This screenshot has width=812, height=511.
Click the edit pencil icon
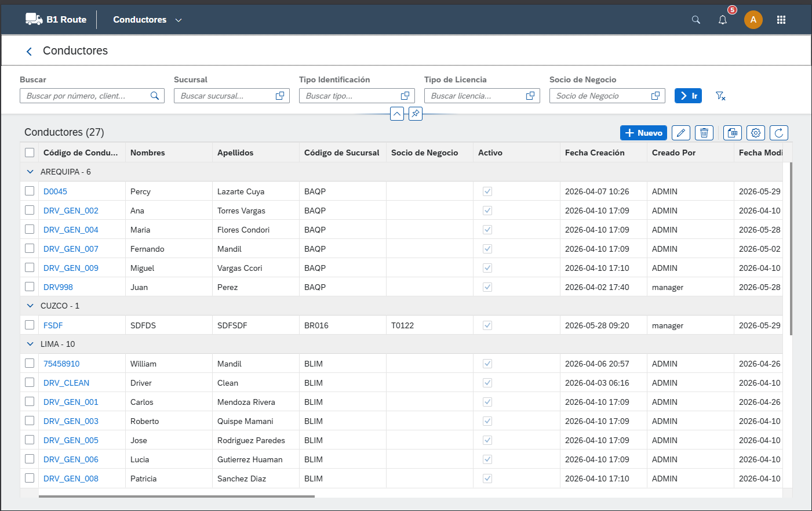pos(681,133)
